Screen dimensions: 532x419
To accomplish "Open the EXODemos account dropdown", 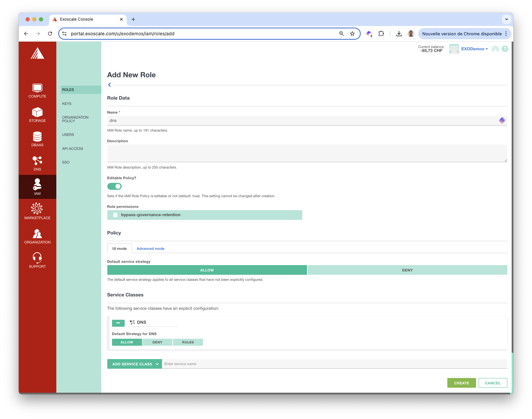I will pyautogui.click(x=474, y=49).
